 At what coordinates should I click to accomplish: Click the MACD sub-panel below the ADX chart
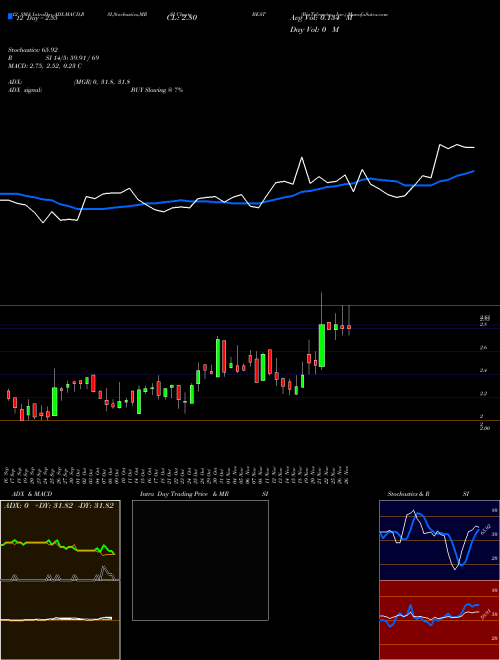60,620
